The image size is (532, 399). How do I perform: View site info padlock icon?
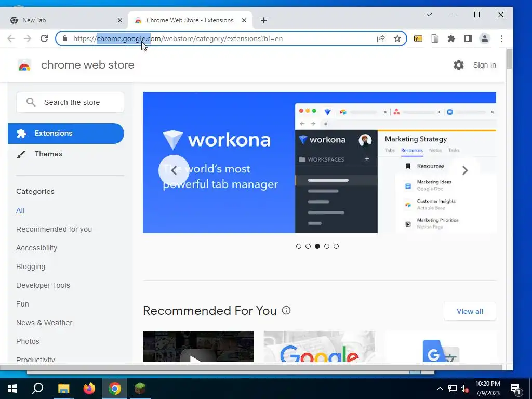(x=65, y=38)
